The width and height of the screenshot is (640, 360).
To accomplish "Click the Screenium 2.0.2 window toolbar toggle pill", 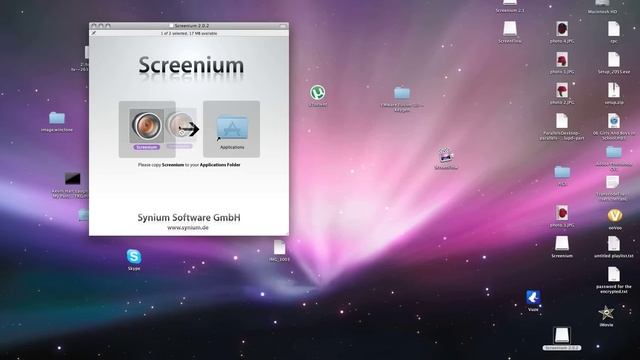I will [x=283, y=26].
